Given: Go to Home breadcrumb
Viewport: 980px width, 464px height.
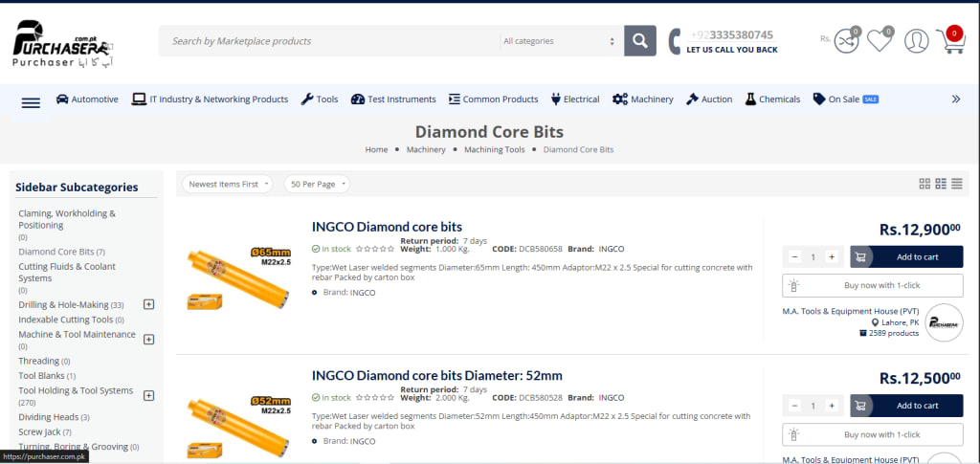Looking at the screenshot, I should click(376, 149).
